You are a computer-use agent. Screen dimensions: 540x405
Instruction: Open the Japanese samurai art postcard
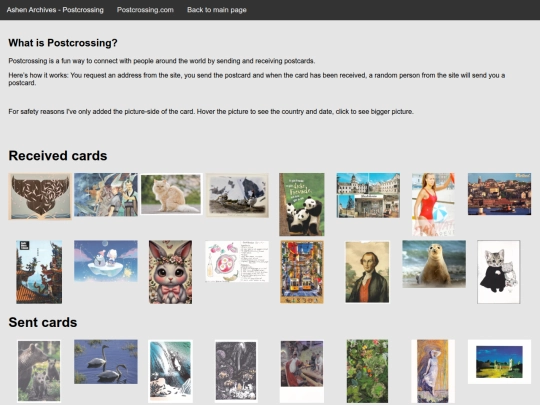106,195
